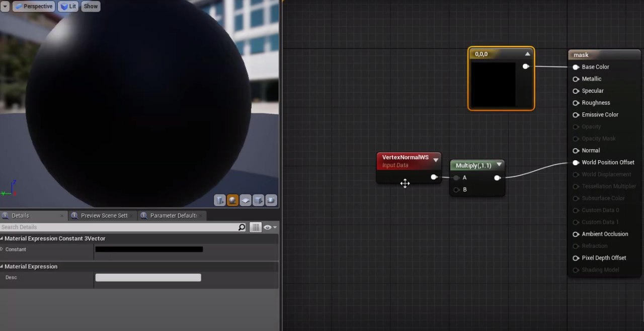Open the Parameter Defaults tab
Viewport: 644px width, 331px height.
tap(172, 216)
